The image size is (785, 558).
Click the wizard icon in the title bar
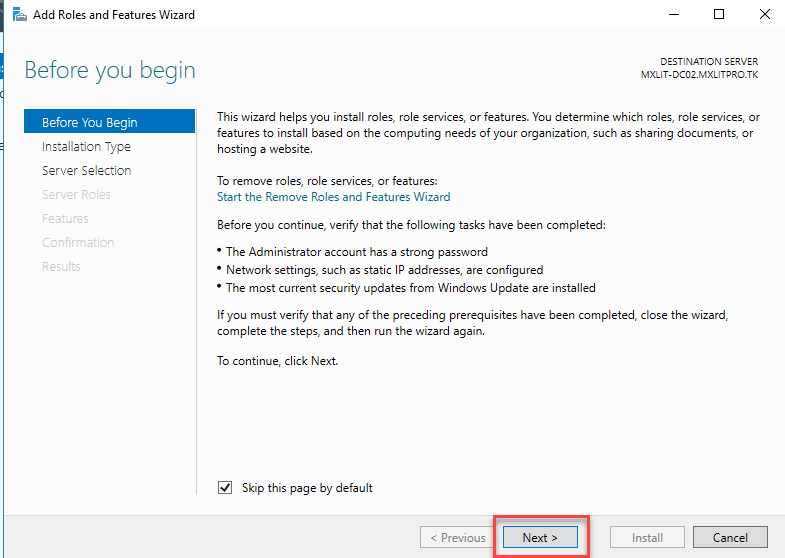tap(19, 15)
